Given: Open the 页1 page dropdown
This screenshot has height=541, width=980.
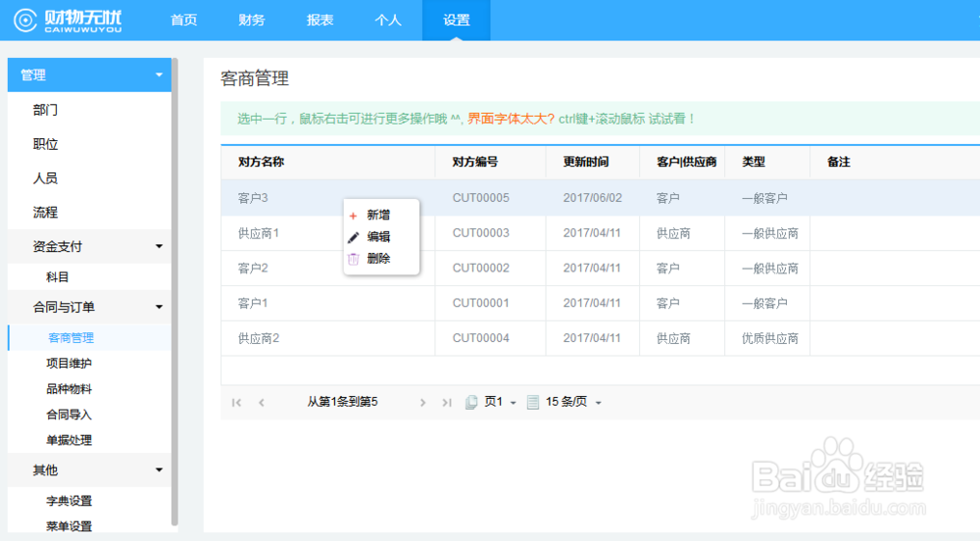Looking at the screenshot, I should (500, 402).
